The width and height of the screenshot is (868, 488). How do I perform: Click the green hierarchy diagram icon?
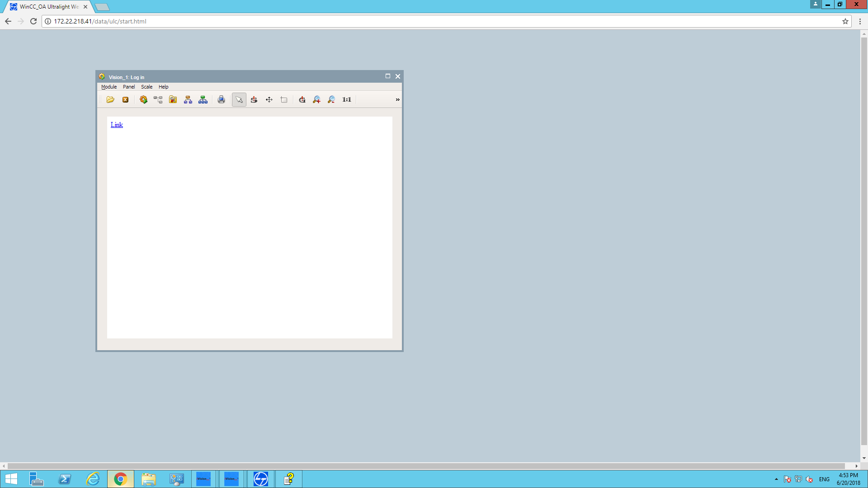click(203, 99)
